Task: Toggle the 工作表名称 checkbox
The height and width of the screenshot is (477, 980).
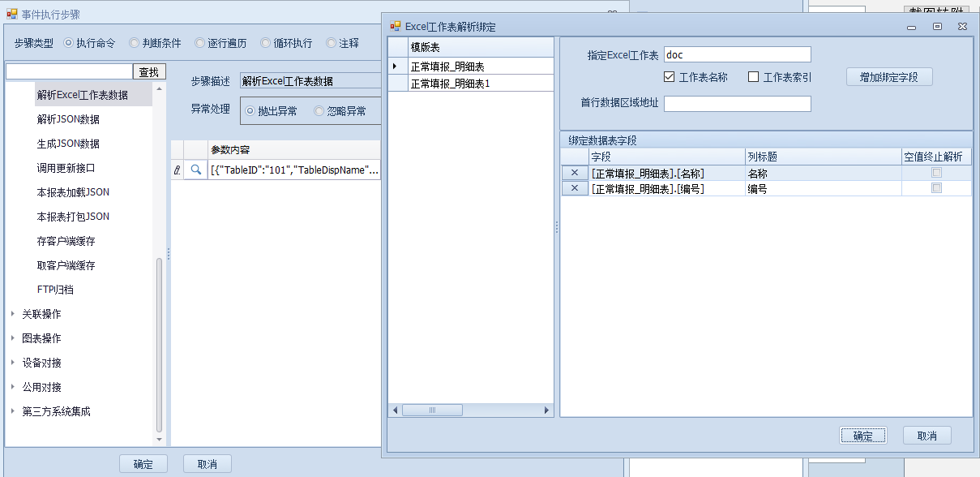Action: point(670,77)
